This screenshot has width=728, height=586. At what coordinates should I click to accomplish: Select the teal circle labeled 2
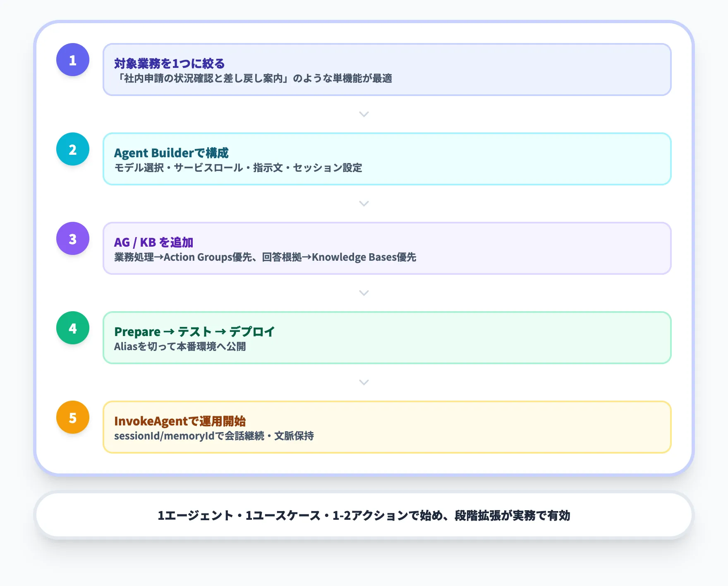coord(72,149)
